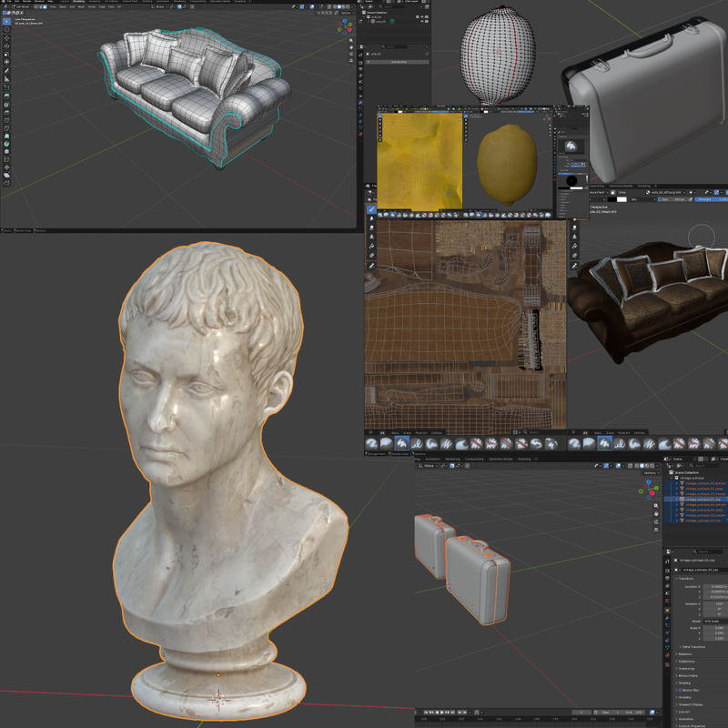728x728 pixels.
Task: Open Mesh menu in sofa edit viewport header
Action: click(81, 6)
